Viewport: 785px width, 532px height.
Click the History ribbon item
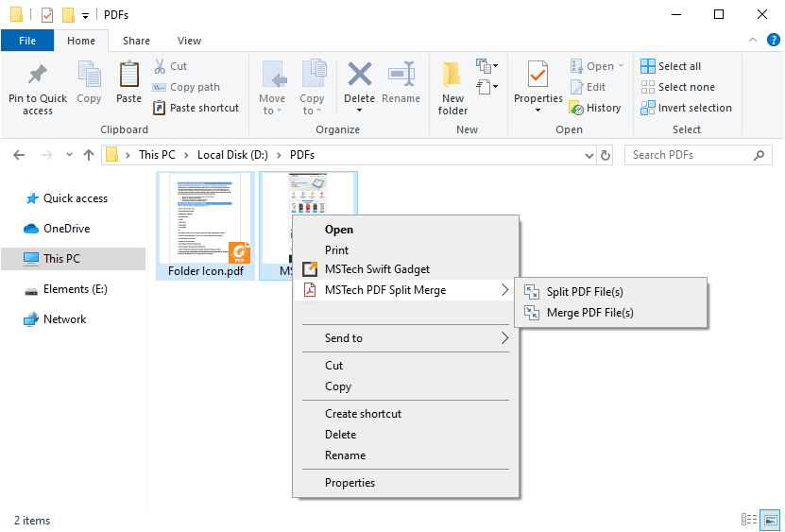pos(595,108)
